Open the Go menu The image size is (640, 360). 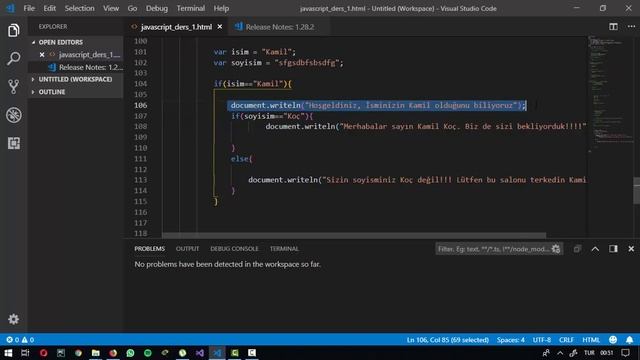(x=132, y=8)
